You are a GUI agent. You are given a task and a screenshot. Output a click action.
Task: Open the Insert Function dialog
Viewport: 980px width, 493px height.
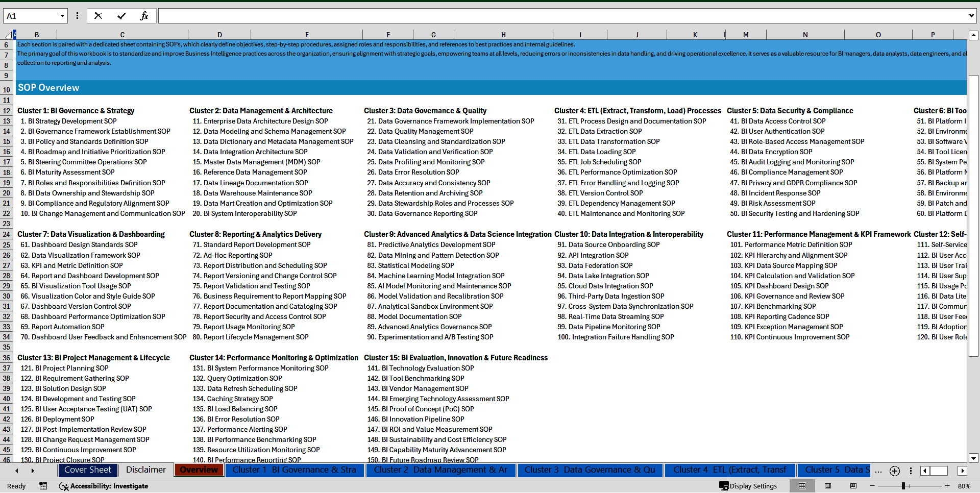coord(144,15)
